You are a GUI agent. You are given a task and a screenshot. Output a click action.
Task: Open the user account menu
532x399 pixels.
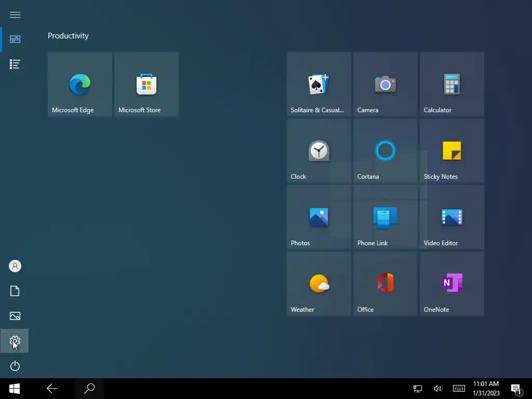pos(15,266)
